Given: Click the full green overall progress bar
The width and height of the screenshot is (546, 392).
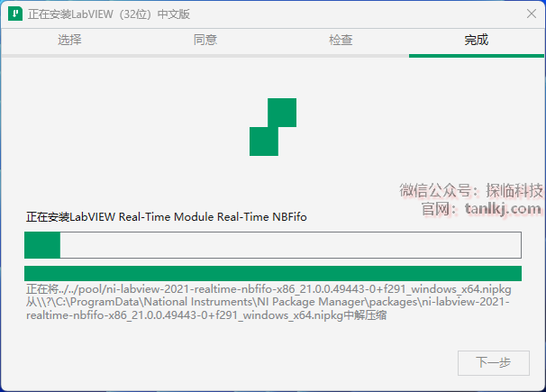Looking at the screenshot, I should point(273,273).
